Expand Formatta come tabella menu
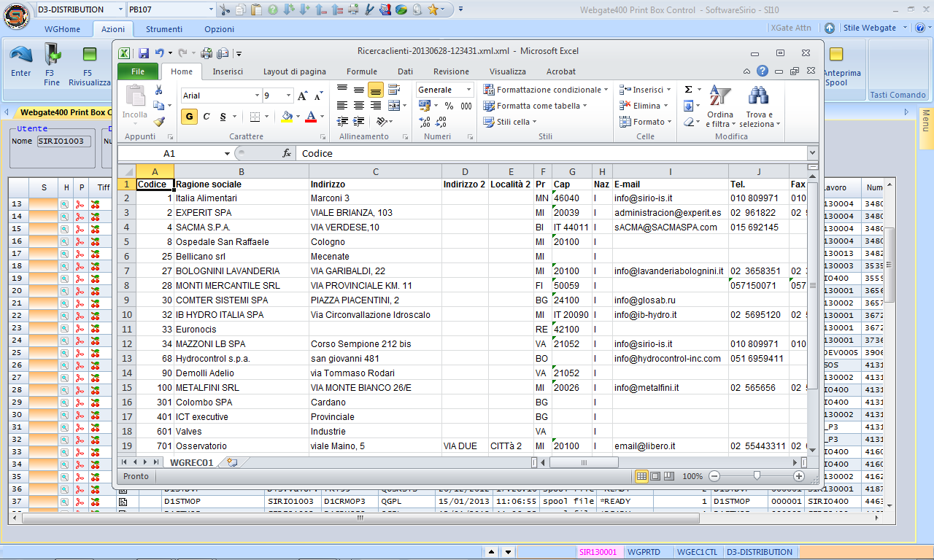Image resolution: width=934 pixels, height=560 pixels. click(x=536, y=106)
